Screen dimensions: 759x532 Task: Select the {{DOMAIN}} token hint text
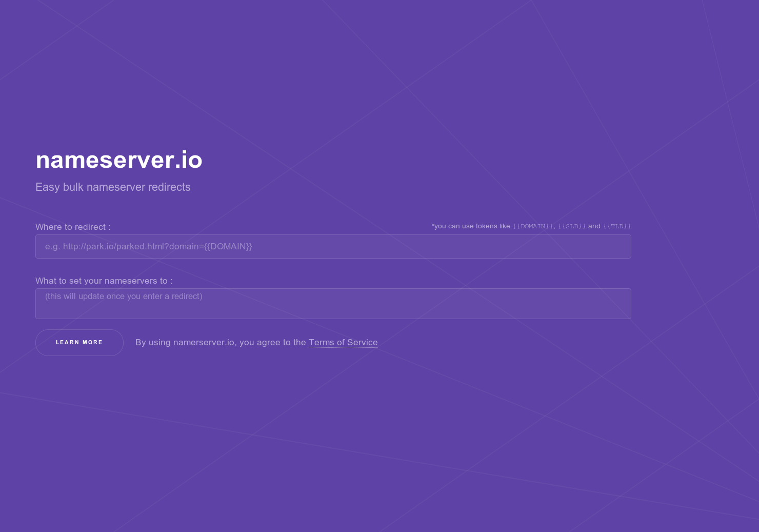coord(532,226)
